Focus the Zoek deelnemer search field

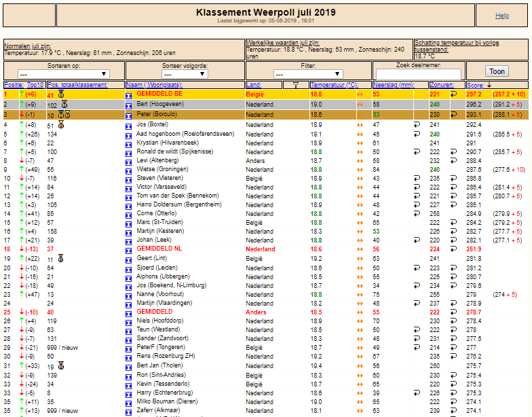(x=418, y=74)
